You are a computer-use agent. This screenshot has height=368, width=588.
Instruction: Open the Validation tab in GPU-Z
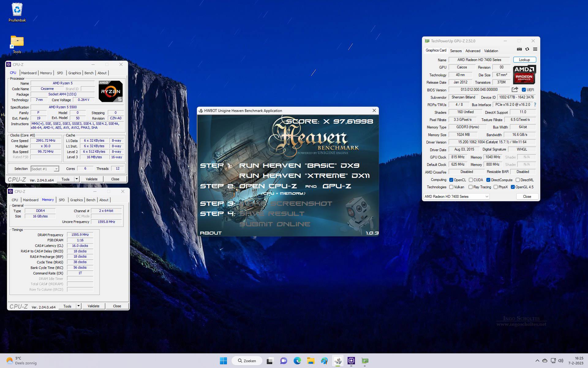coord(491,51)
